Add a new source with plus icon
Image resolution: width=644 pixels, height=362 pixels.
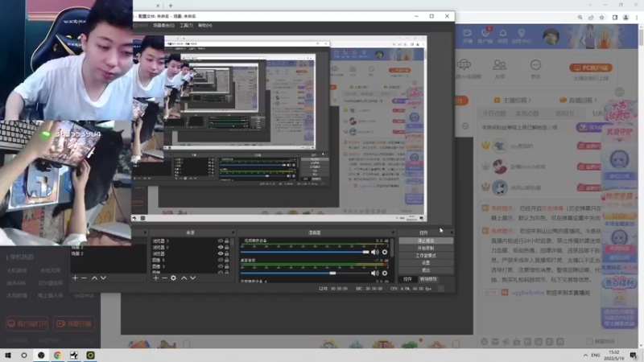pos(155,278)
